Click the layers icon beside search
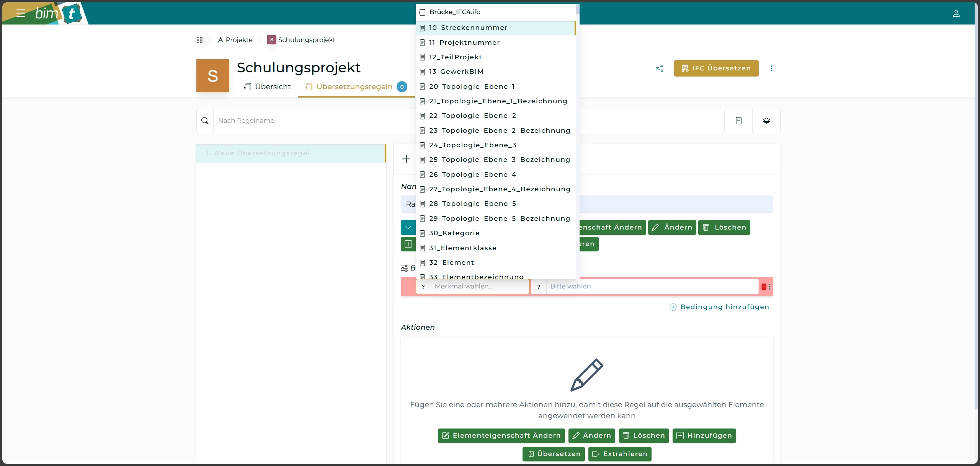 click(766, 121)
